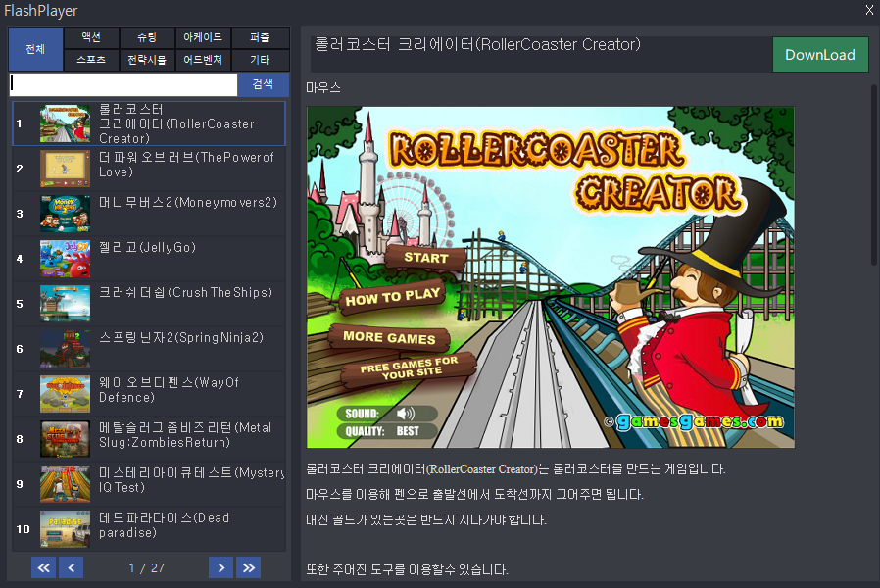Select the RollerCoaster Creator thumbnail in list
880x588 pixels.
[x=65, y=123]
